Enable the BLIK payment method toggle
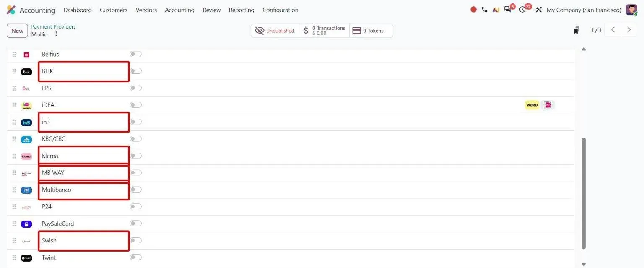Screen dimensions: 644x268 (135, 71)
